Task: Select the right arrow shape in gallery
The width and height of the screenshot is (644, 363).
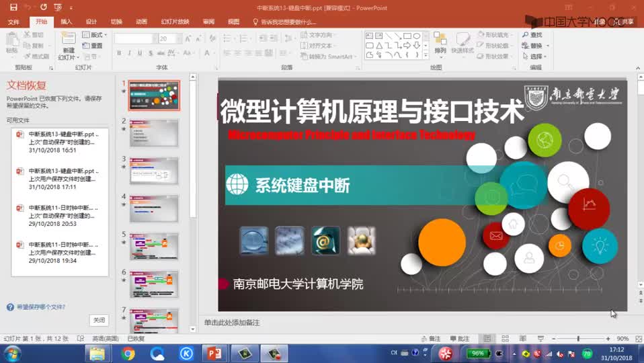Action: [407, 45]
